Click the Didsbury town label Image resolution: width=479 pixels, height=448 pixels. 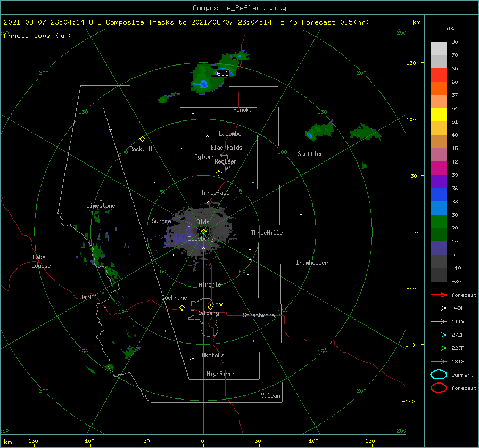click(201, 239)
